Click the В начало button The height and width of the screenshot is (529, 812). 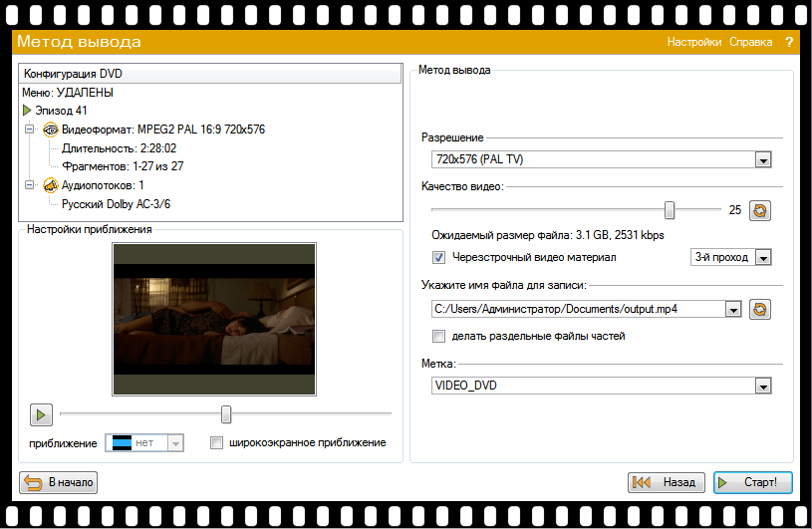58,482
